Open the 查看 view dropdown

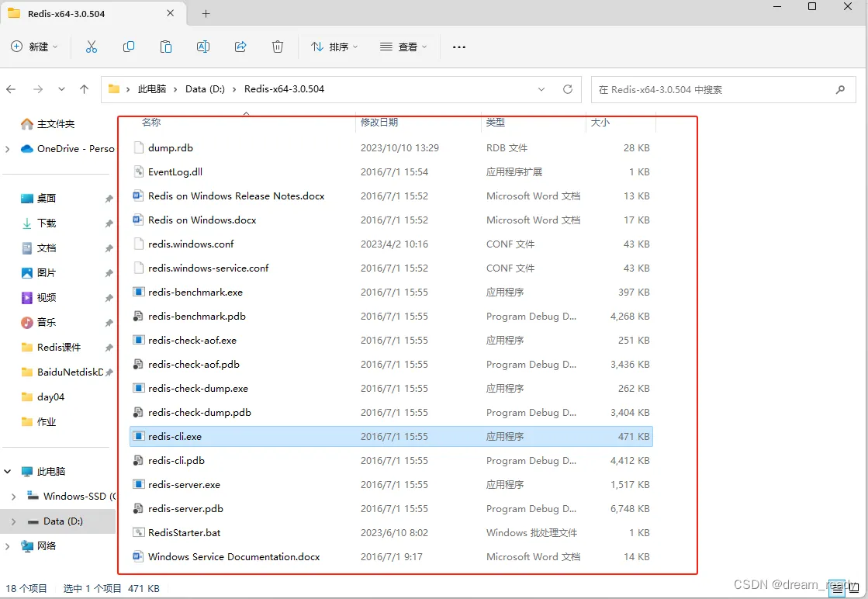403,47
